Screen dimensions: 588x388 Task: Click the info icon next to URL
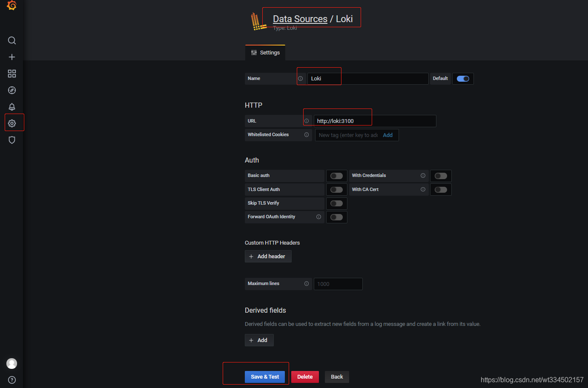(307, 121)
